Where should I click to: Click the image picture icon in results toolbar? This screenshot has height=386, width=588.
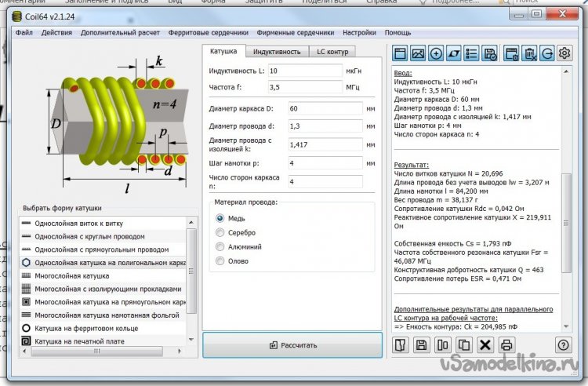pyautogui.click(x=418, y=53)
